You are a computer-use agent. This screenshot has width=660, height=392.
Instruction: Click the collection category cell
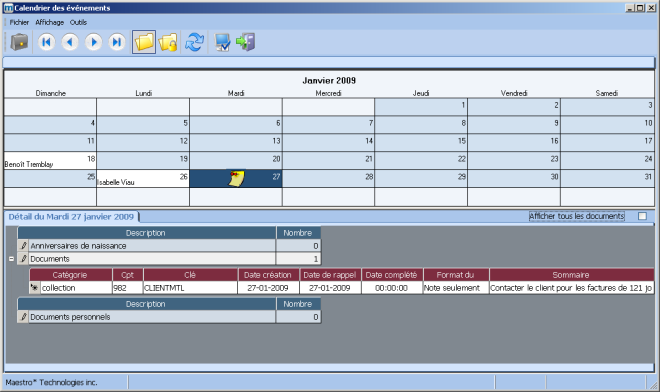76,288
